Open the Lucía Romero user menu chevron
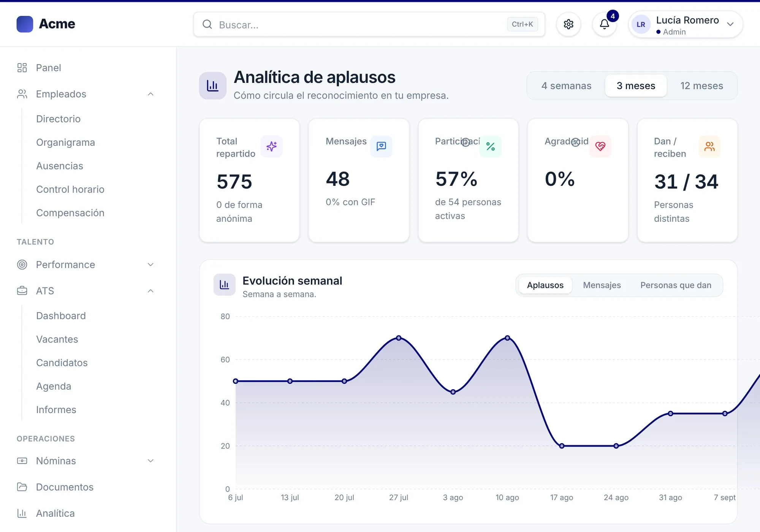 (x=730, y=24)
